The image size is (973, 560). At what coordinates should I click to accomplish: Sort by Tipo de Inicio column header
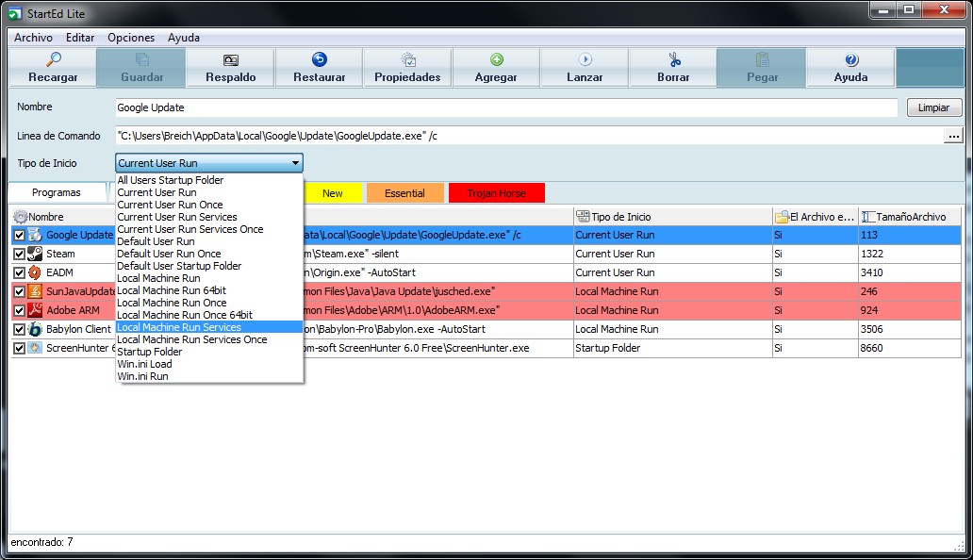point(672,217)
